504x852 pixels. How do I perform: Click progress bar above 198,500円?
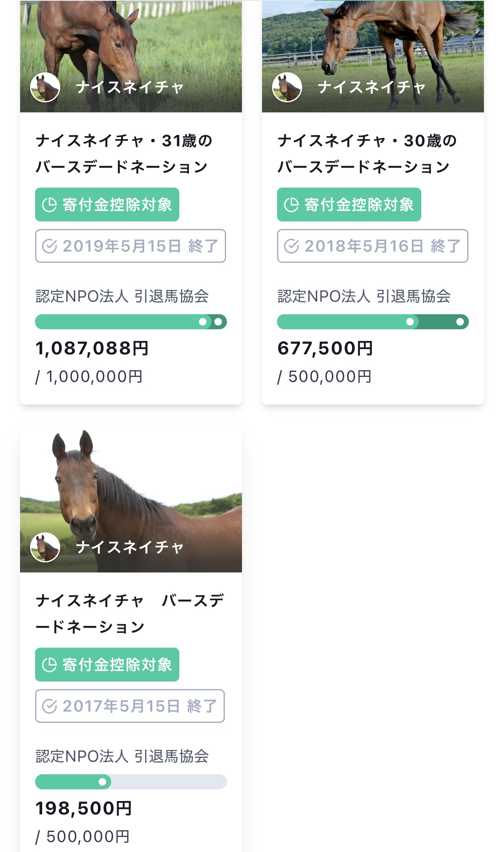[131, 782]
